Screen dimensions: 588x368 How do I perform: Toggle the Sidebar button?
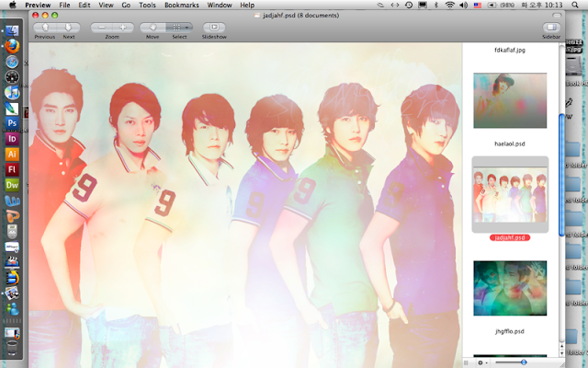click(551, 28)
